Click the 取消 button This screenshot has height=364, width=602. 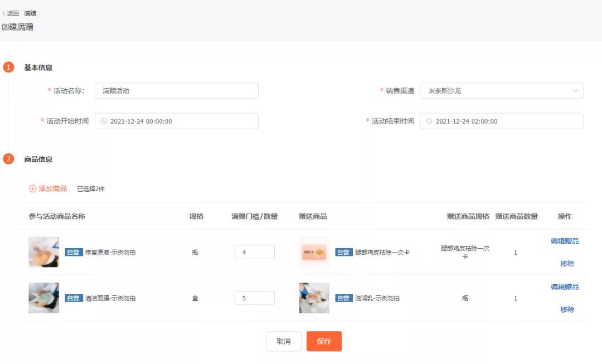click(284, 341)
